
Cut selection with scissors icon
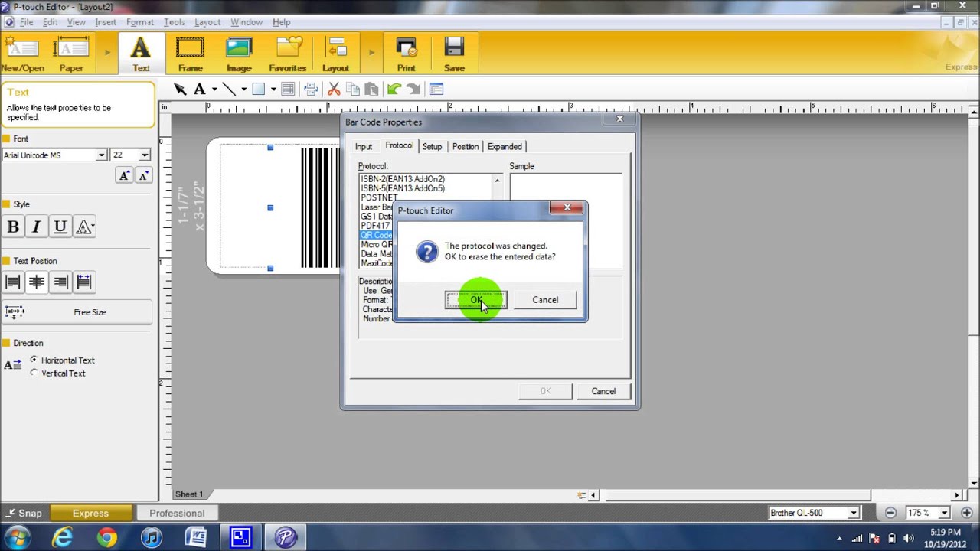tap(334, 90)
